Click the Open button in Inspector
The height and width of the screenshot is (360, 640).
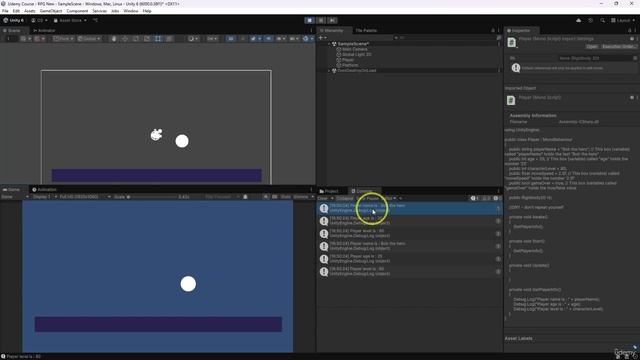pos(592,47)
